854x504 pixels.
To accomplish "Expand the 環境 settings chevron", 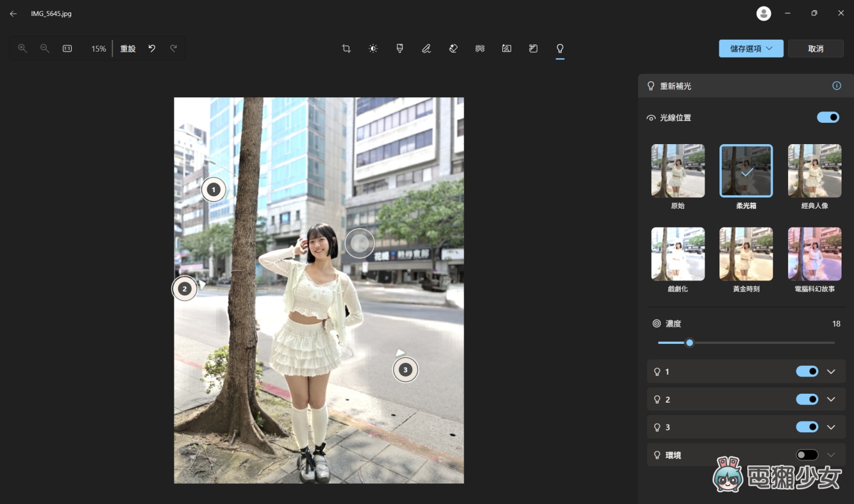I will pyautogui.click(x=831, y=455).
